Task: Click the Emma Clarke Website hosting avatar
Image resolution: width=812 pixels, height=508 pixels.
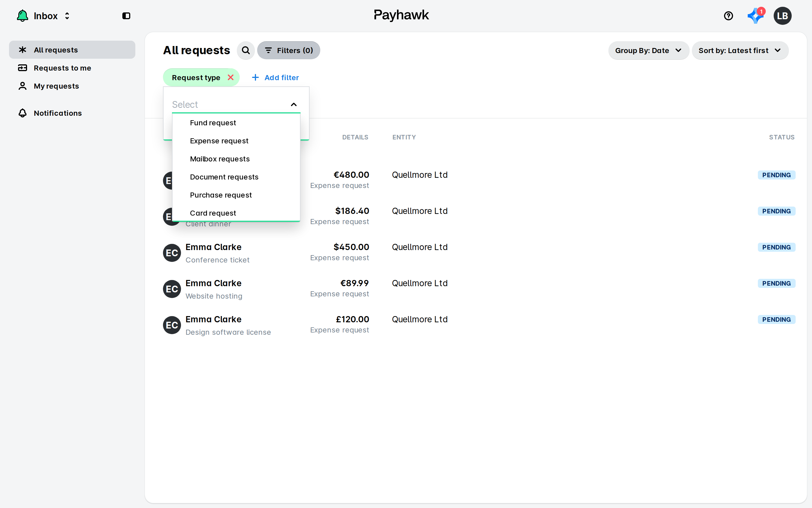Action: [172, 289]
